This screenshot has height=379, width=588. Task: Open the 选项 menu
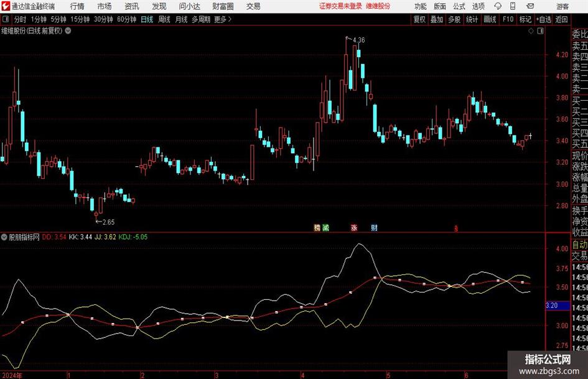click(478, 6)
